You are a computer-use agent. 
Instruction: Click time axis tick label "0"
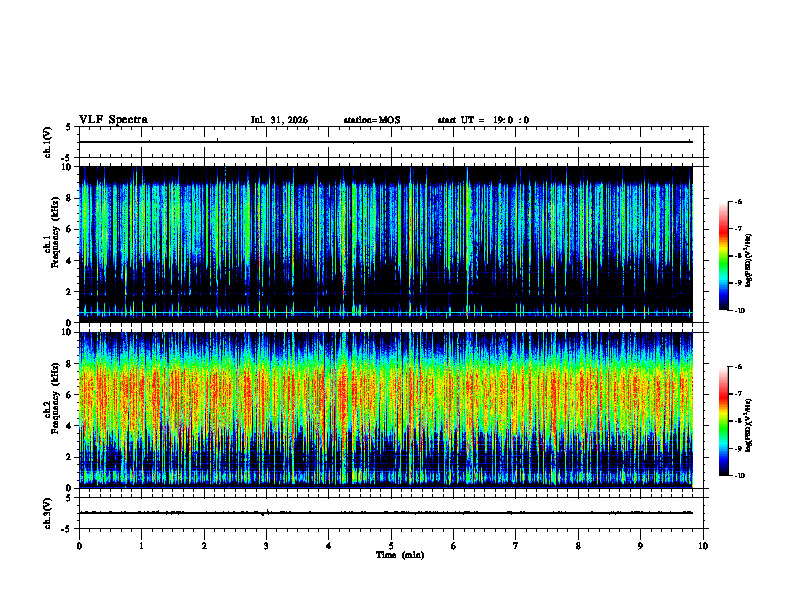(x=79, y=546)
